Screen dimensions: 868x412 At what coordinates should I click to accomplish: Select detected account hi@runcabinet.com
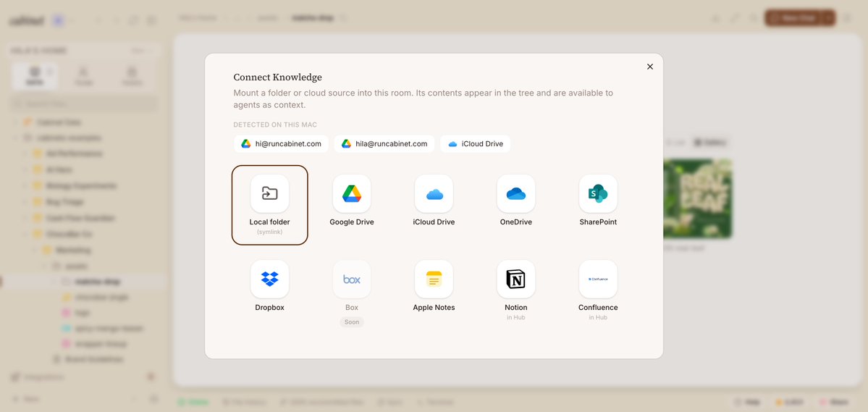[281, 144]
